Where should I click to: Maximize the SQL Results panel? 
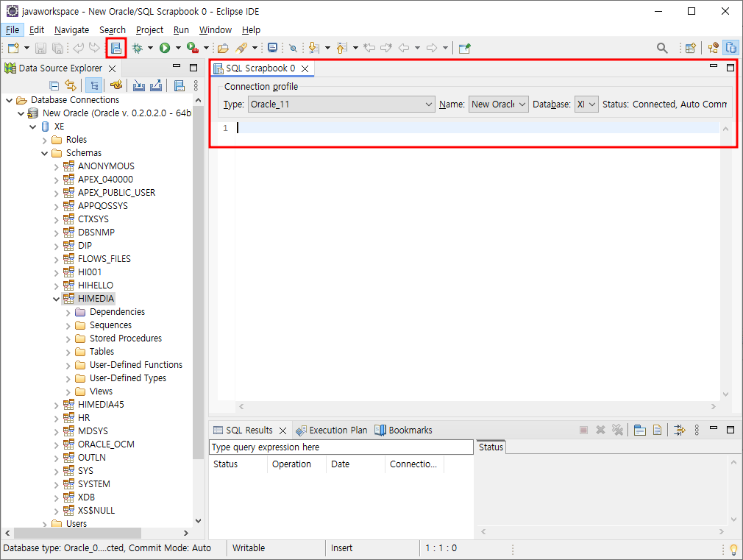click(730, 430)
